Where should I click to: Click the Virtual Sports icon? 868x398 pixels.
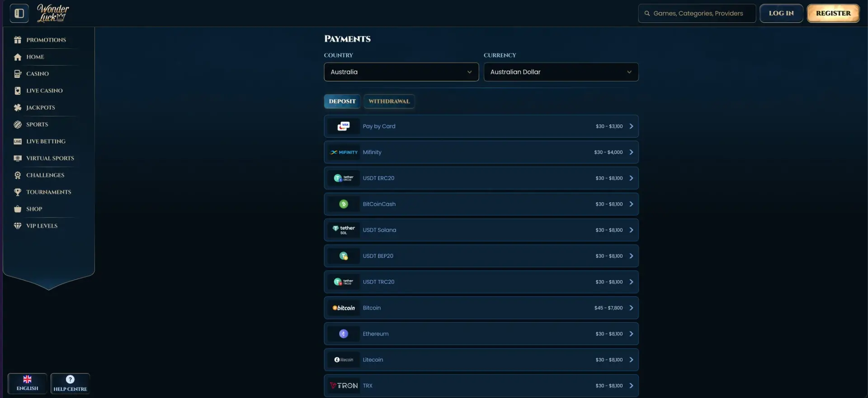18,158
